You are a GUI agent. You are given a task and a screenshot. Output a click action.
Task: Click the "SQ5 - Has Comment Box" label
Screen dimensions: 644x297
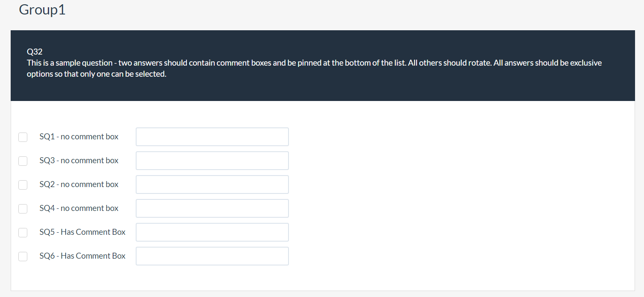pos(82,232)
